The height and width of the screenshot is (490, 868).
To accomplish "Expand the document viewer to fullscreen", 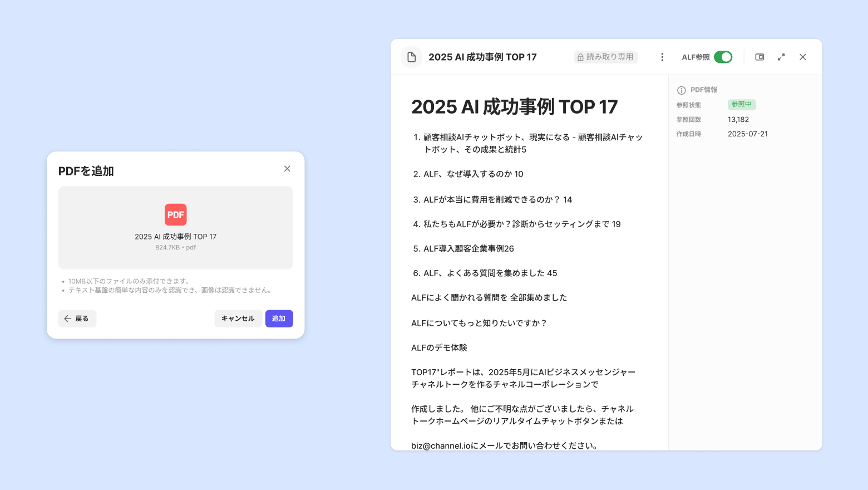I will coord(781,57).
